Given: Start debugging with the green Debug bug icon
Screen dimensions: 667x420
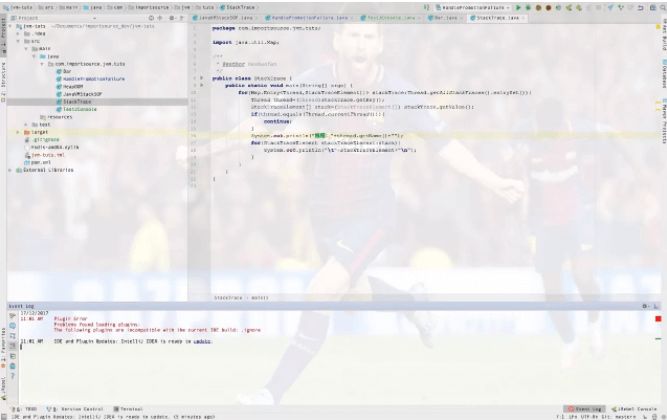Looking at the screenshot, I should pyautogui.click(x=528, y=8).
